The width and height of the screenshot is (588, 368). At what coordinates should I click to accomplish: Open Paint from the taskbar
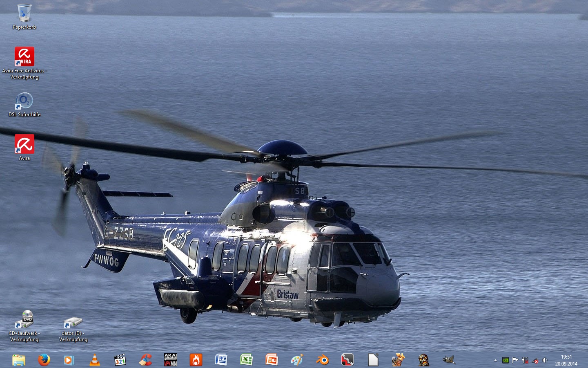coord(297,360)
